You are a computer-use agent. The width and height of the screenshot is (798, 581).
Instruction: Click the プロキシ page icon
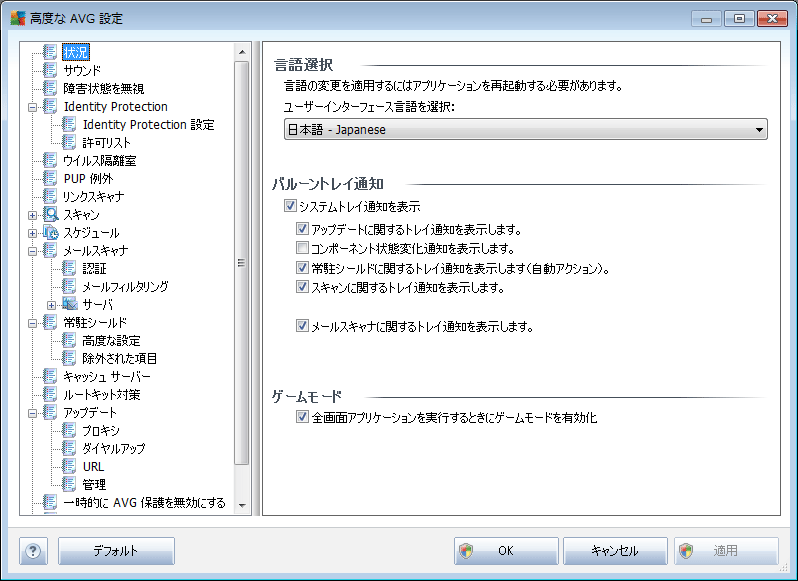pos(69,430)
